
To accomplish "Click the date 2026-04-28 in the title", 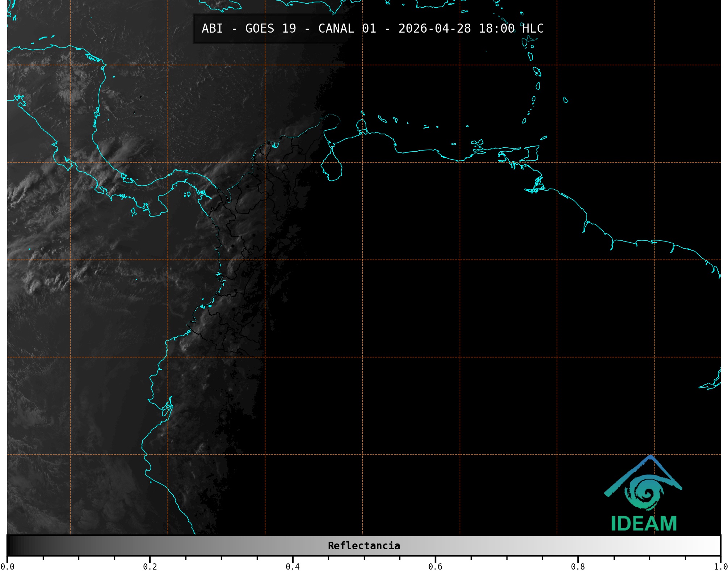I will (x=434, y=29).
